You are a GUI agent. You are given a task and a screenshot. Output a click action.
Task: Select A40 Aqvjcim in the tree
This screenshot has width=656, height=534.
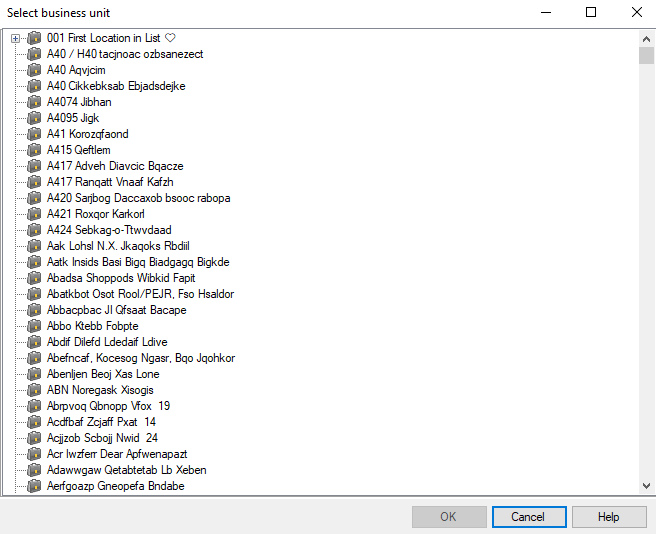74,70
